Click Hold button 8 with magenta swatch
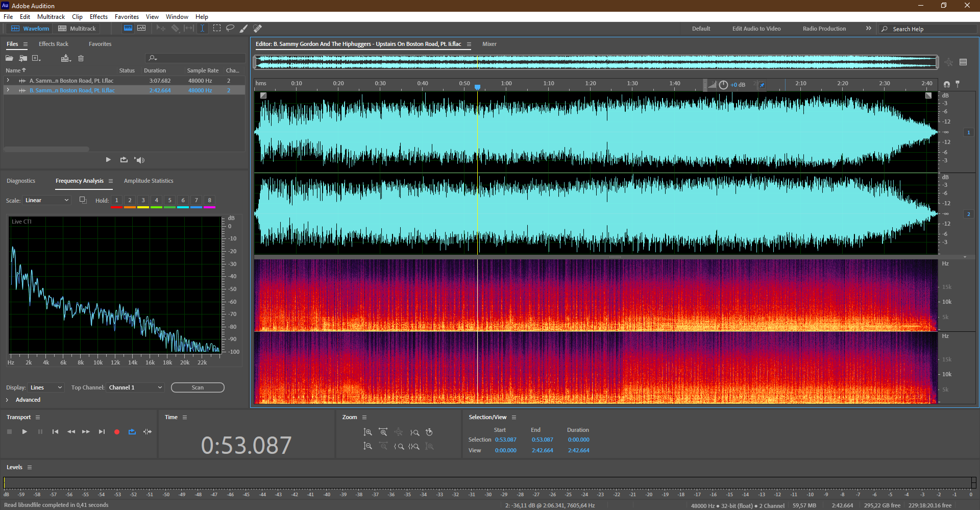Viewport: 980px width, 510px height. (210, 201)
